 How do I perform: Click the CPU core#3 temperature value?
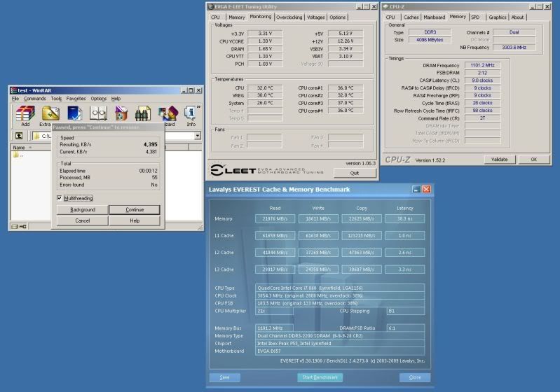pos(346,103)
